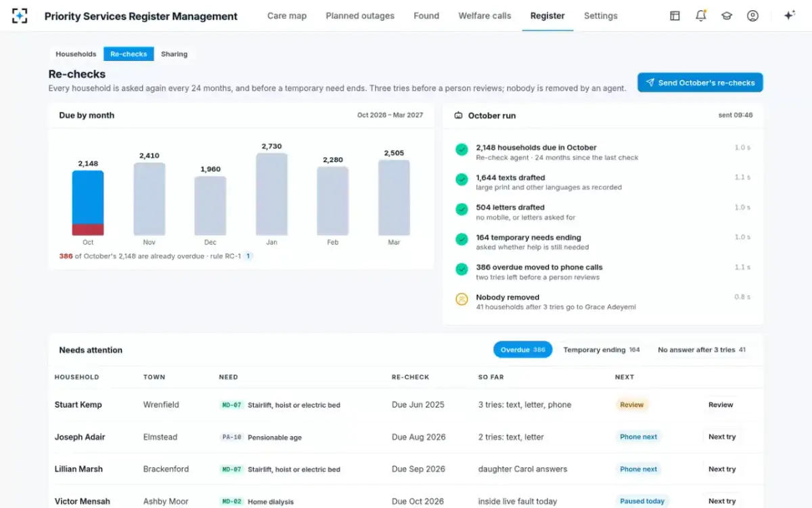Click Next try for Lillian Marsh

point(722,469)
